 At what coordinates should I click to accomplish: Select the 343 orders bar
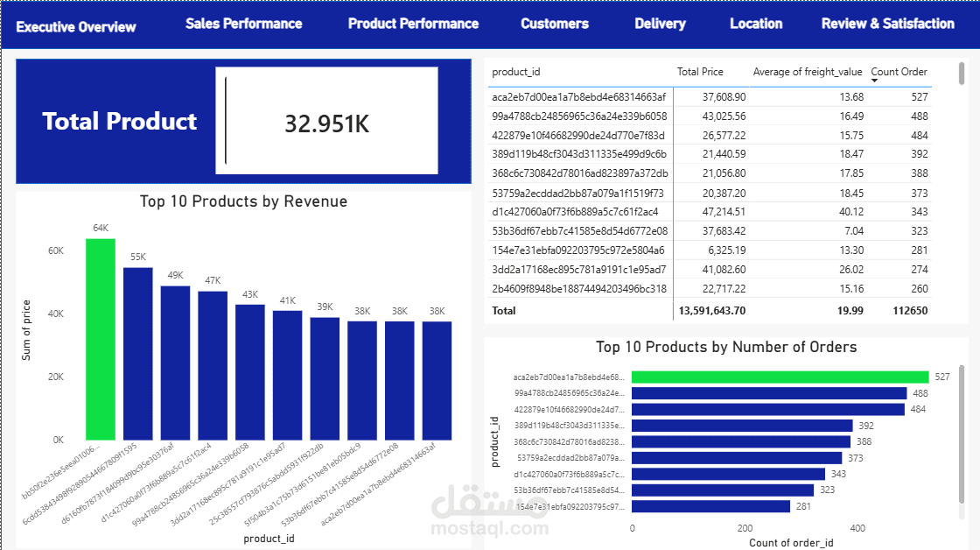point(728,475)
